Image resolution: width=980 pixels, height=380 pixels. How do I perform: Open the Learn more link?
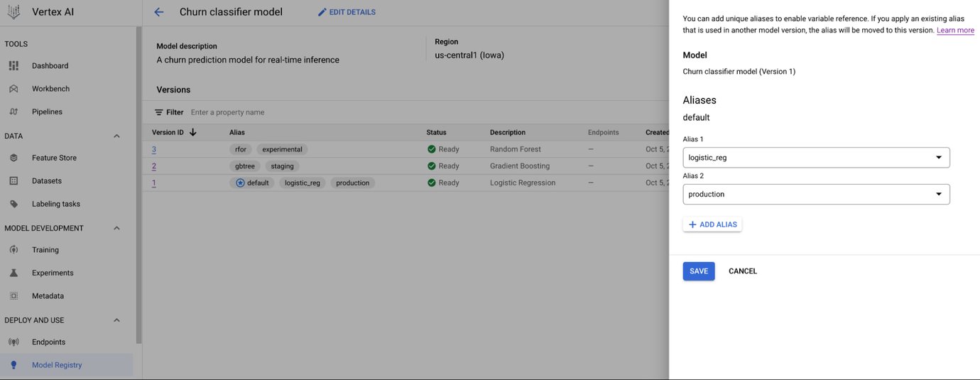[x=955, y=31]
